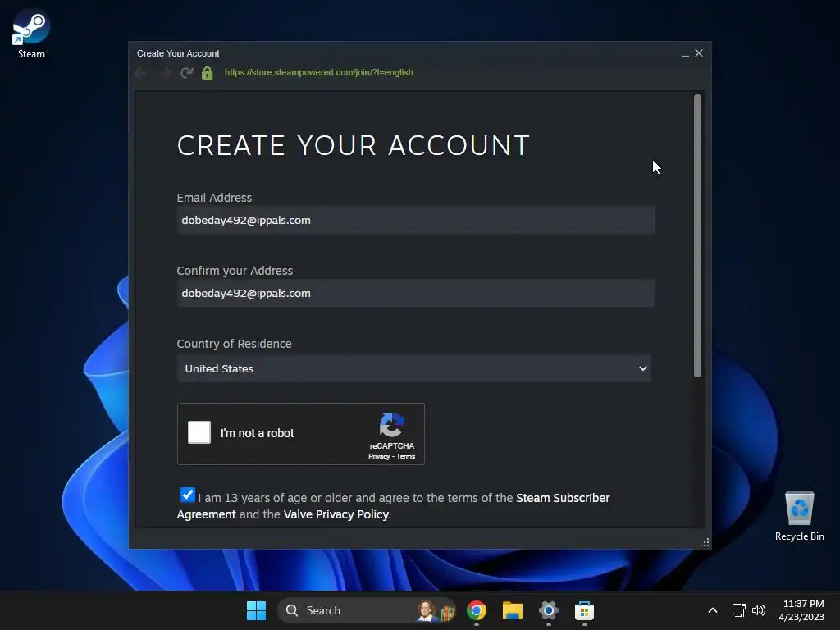This screenshot has width=840, height=630.
Task: Click the Confirm your Address field
Action: click(x=416, y=293)
